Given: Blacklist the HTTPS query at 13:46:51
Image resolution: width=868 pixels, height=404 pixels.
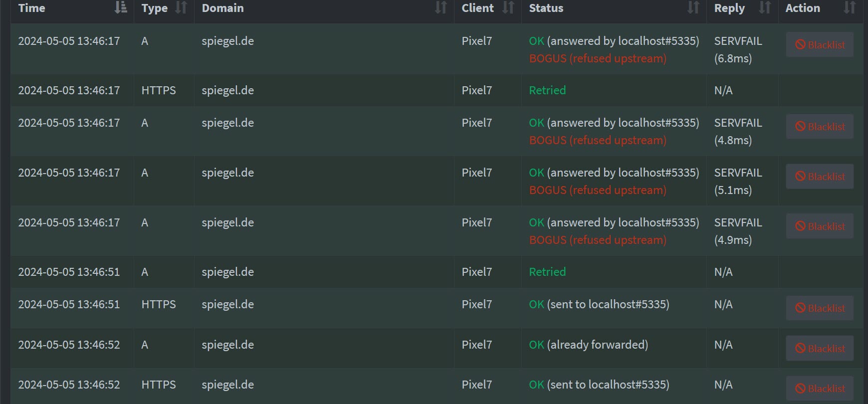Looking at the screenshot, I should [820, 308].
